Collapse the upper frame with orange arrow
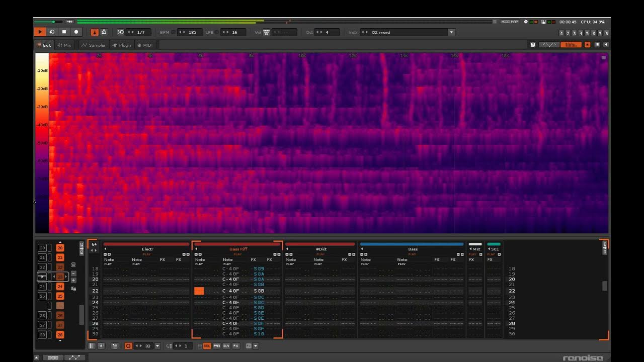Image resolution: width=644 pixels, height=362 pixels. tap(587, 45)
